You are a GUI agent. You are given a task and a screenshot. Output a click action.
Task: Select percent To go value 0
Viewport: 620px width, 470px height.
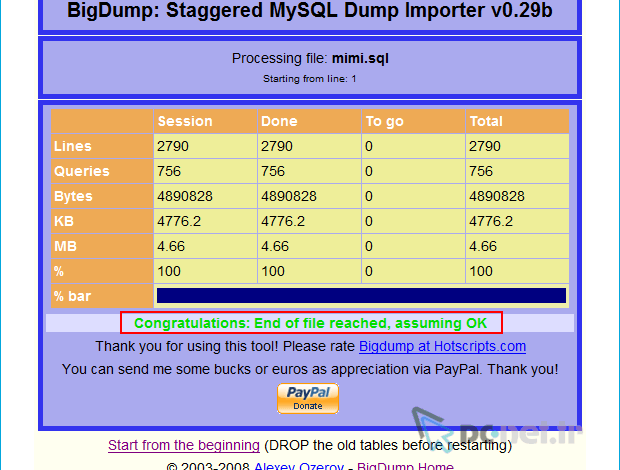[369, 271]
